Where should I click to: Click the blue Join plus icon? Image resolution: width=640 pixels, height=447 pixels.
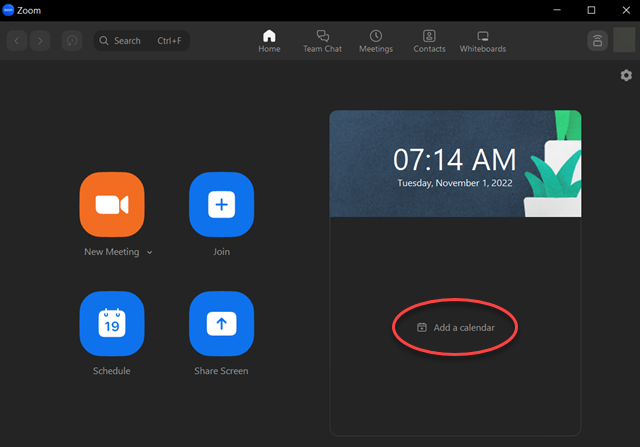pyautogui.click(x=221, y=204)
